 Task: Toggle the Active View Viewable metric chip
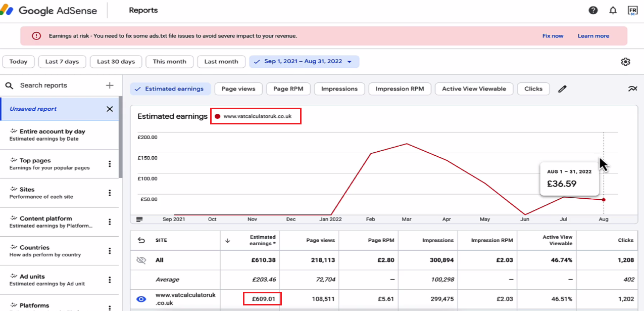(x=474, y=89)
